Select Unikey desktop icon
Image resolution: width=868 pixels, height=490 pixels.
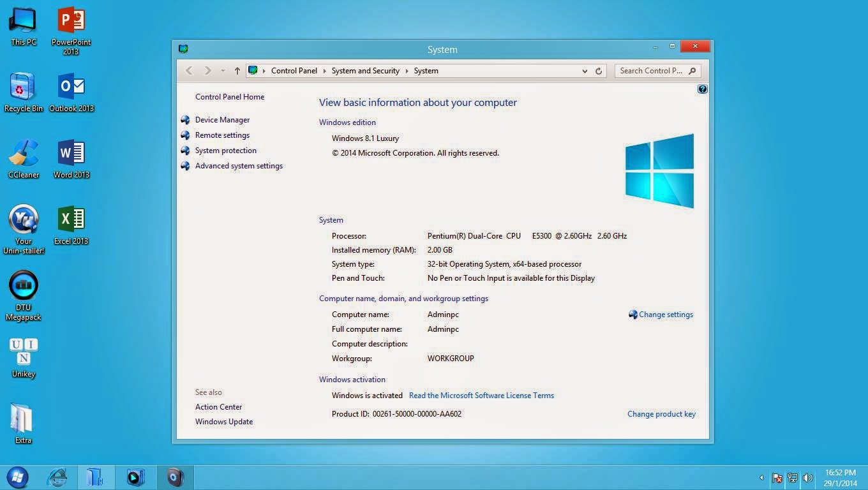23,357
